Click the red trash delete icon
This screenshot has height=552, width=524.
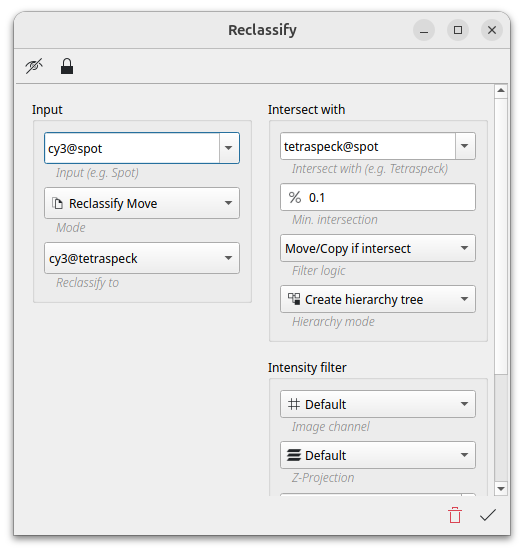455,515
